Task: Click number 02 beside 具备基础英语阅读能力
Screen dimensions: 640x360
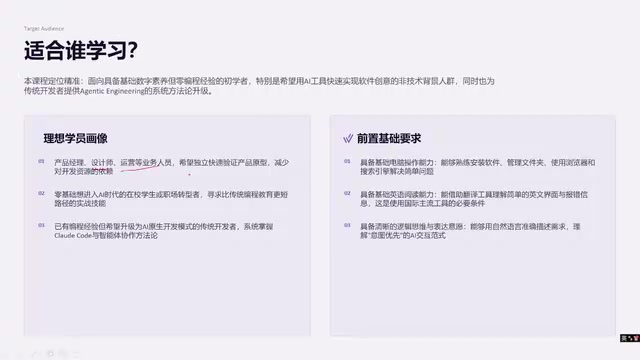Action: click(x=347, y=193)
